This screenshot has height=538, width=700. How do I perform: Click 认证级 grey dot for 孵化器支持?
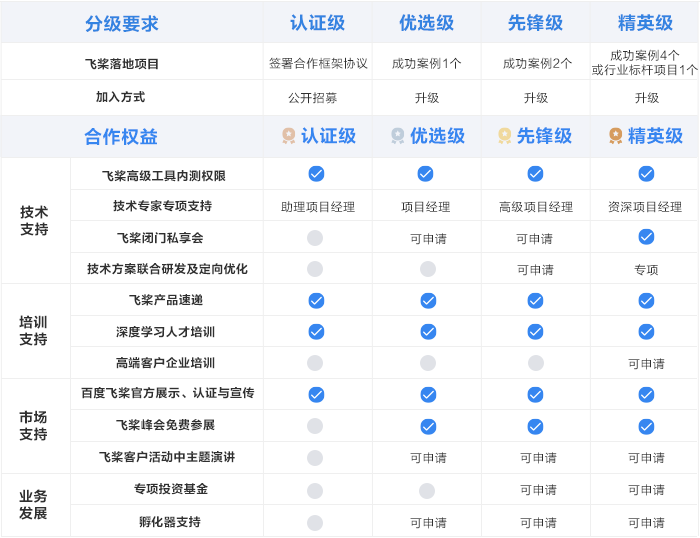tap(315, 523)
